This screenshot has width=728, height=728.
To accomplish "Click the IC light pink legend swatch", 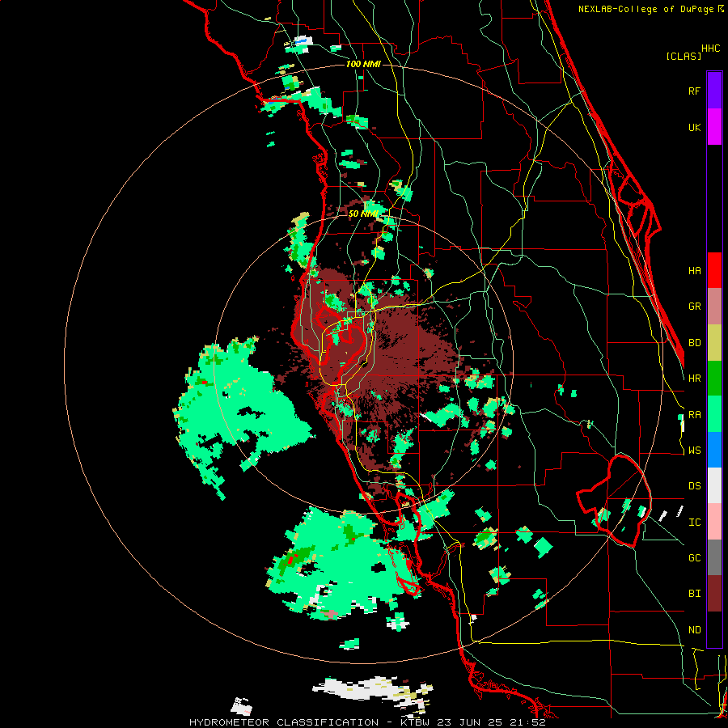I will pos(714,522).
